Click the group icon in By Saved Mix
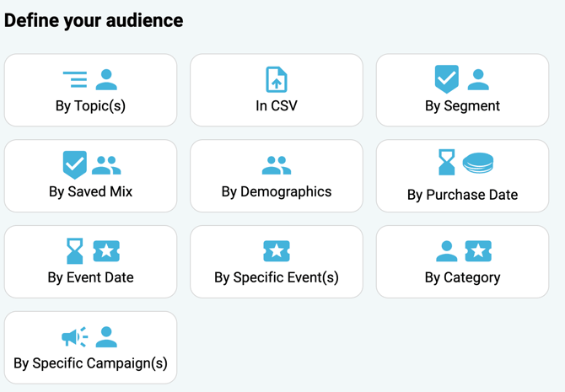565x392 pixels. 106,165
